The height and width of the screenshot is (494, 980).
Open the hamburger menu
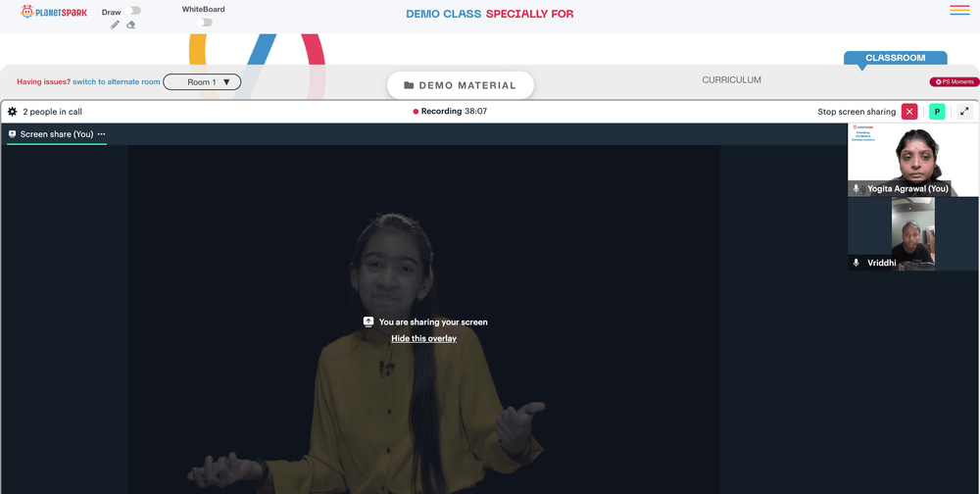pyautogui.click(x=959, y=10)
